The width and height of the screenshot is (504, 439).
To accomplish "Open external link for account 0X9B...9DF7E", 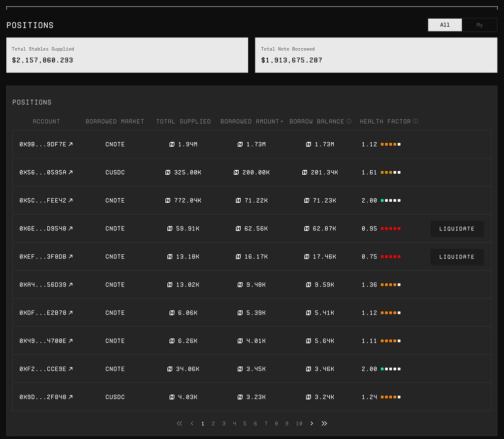I will pyautogui.click(x=70, y=144).
